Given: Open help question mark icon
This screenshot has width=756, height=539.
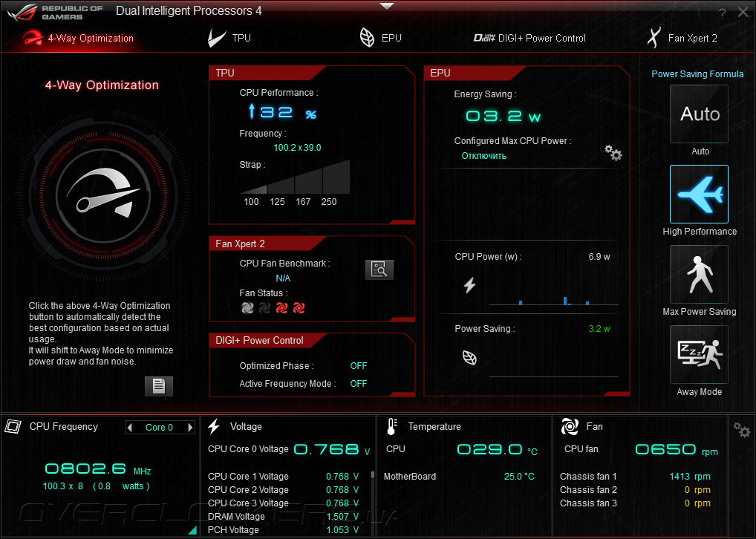Looking at the screenshot, I should pos(722,14).
